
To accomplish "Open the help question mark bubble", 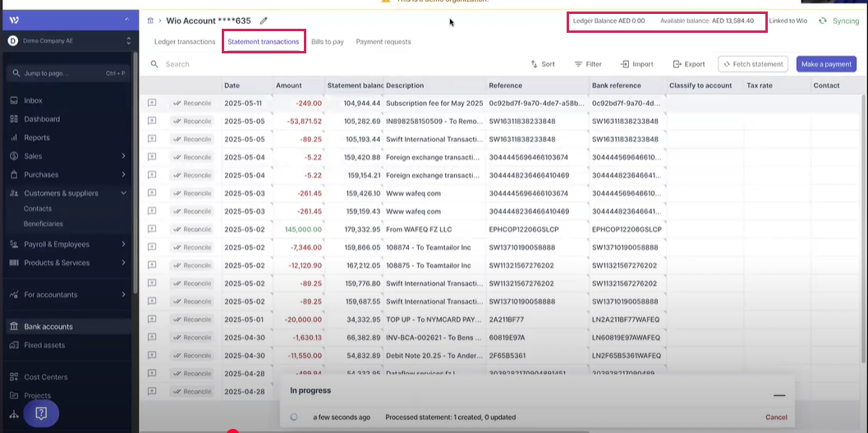I will coord(41,412).
